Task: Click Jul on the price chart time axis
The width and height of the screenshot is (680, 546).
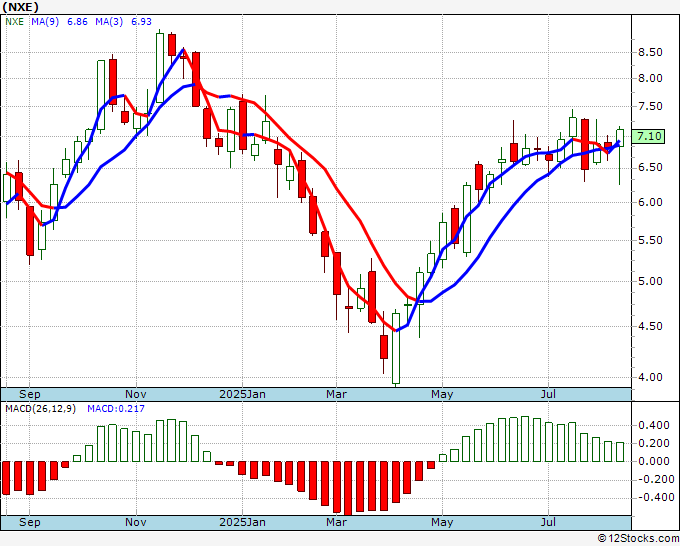Action: [548, 394]
